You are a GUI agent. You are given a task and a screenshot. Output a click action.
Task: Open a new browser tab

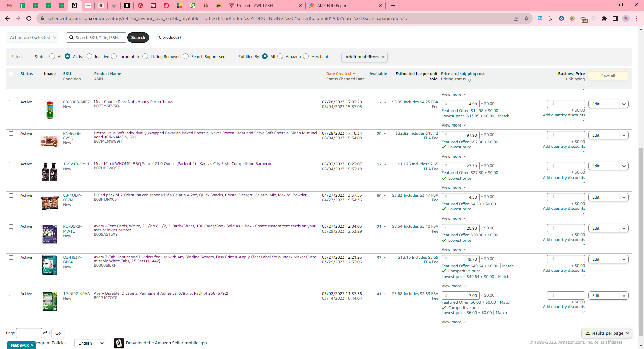click(x=393, y=6)
